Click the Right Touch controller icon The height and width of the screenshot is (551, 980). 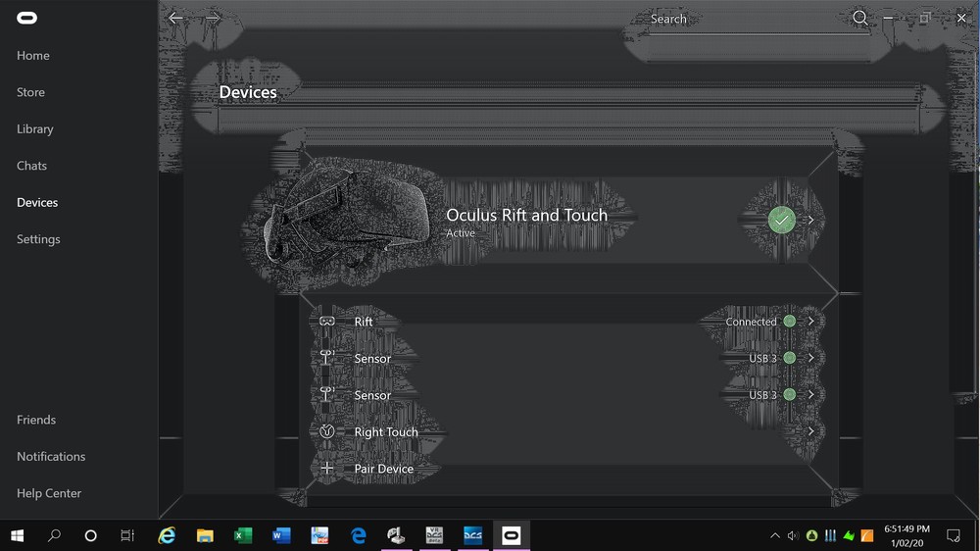(327, 431)
